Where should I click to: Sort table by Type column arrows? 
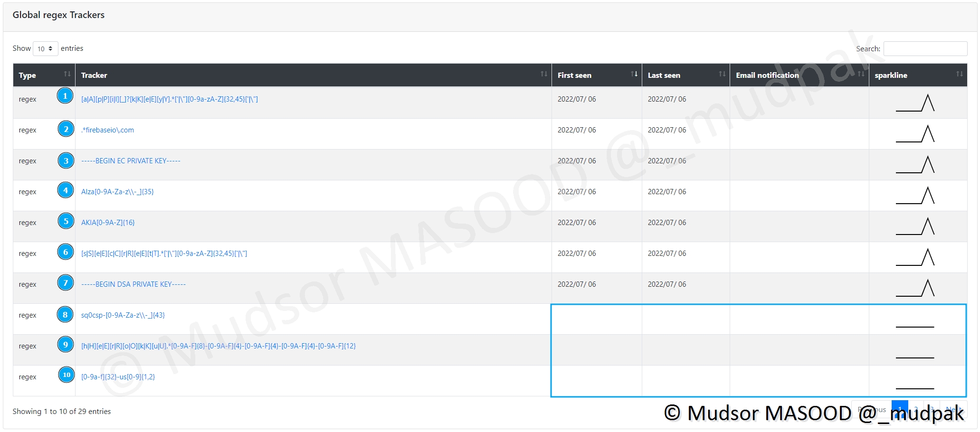pyautogui.click(x=67, y=74)
